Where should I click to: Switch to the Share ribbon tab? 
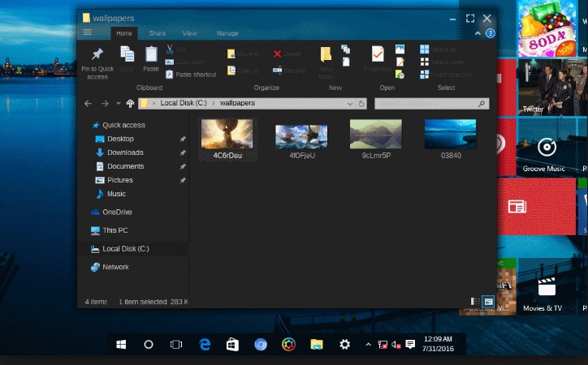tap(157, 33)
